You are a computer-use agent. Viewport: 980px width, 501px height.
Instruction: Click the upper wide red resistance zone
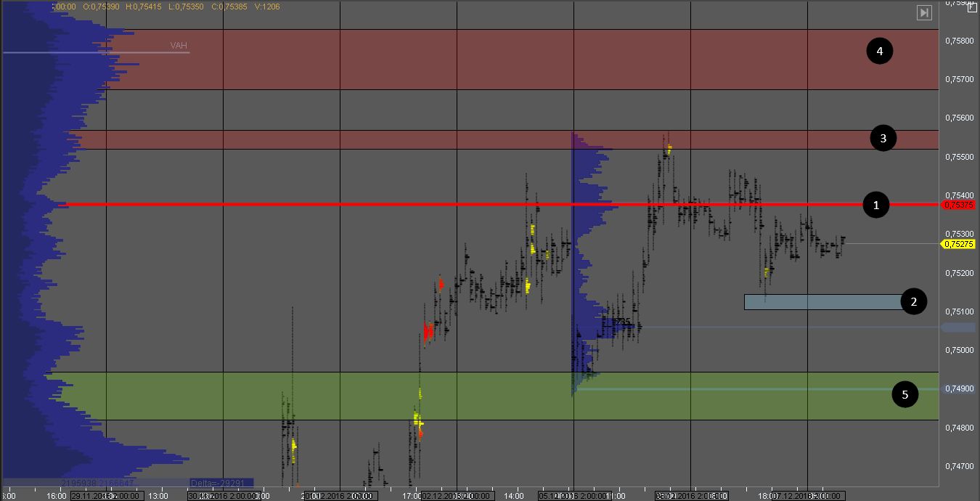pyautogui.click(x=508, y=60)
